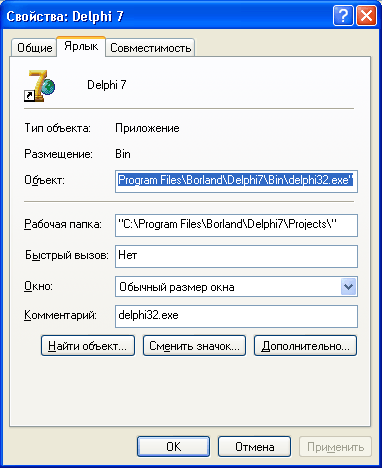This screenshot has height=468, width=382.
Task: Focus the Быстрый вызов hotkey field
Action: tap(236, 256)
